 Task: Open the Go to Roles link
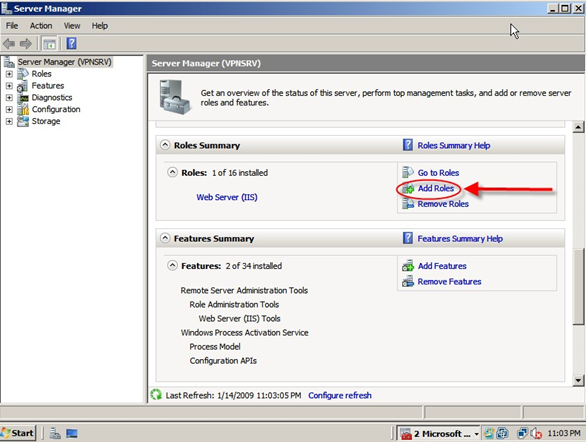[438, 173]
